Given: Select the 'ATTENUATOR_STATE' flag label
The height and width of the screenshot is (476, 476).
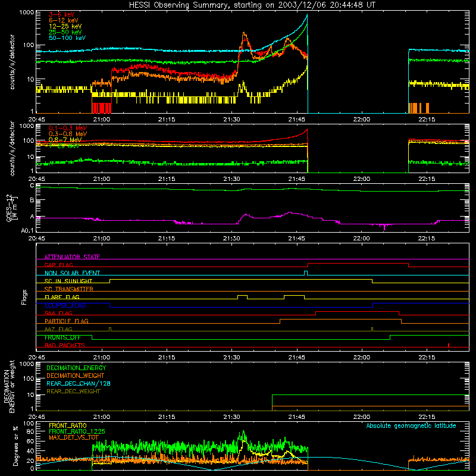Looking at the screenshot, I should pos(72,257).
